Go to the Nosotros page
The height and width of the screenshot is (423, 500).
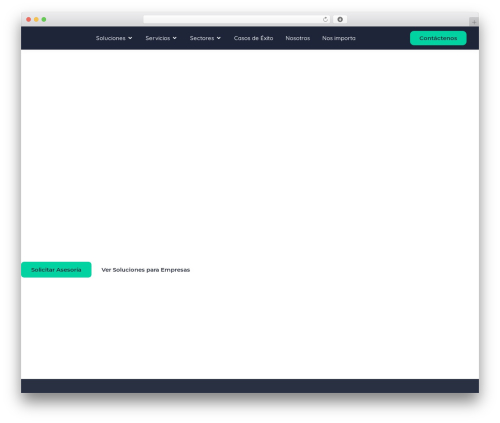click(298, 38)
